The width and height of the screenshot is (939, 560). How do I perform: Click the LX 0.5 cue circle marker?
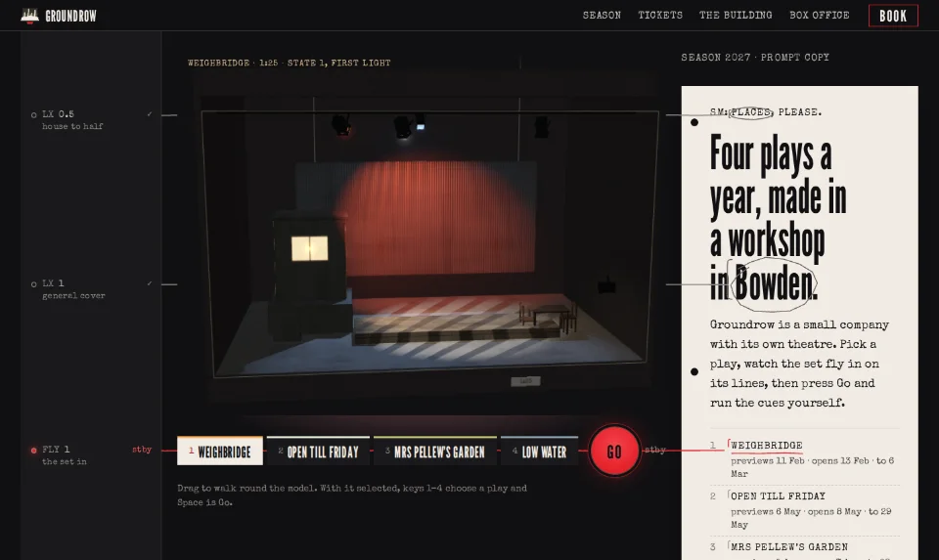(x=33, y=115)
